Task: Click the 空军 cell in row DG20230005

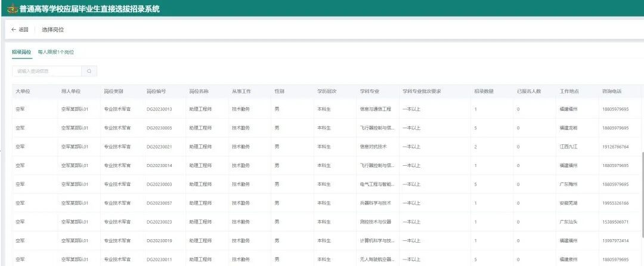Action: pos(20,128)
